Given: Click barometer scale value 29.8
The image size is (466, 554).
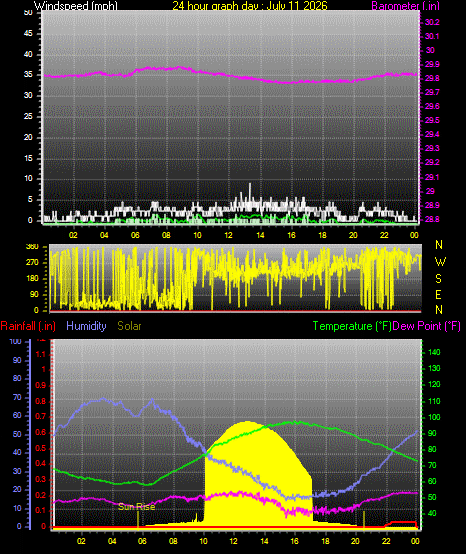Looking at the screenshot, I should tap(432, 78).
